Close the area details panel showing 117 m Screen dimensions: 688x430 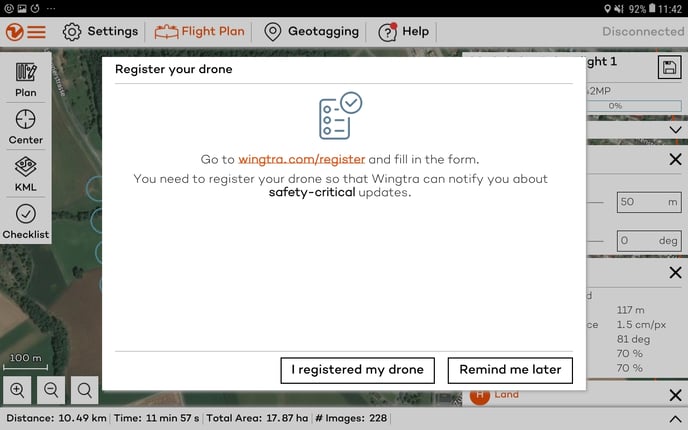[x=675, y=272]
